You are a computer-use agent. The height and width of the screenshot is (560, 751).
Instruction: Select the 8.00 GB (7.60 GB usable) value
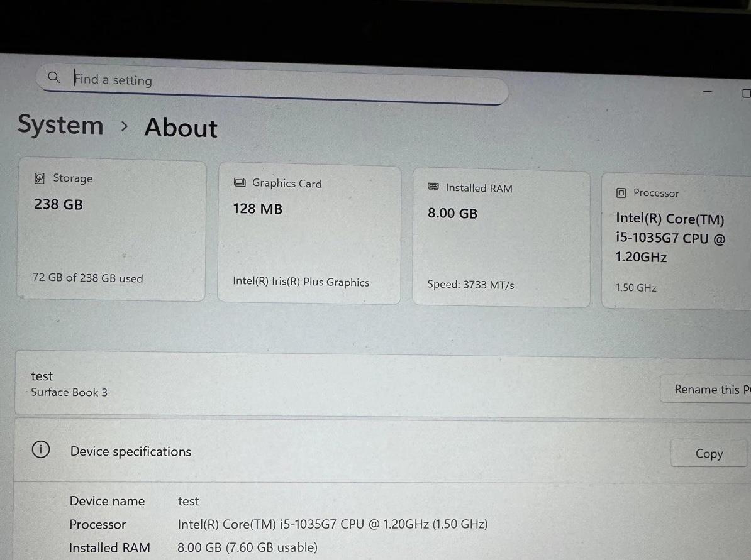pos(247,547)
